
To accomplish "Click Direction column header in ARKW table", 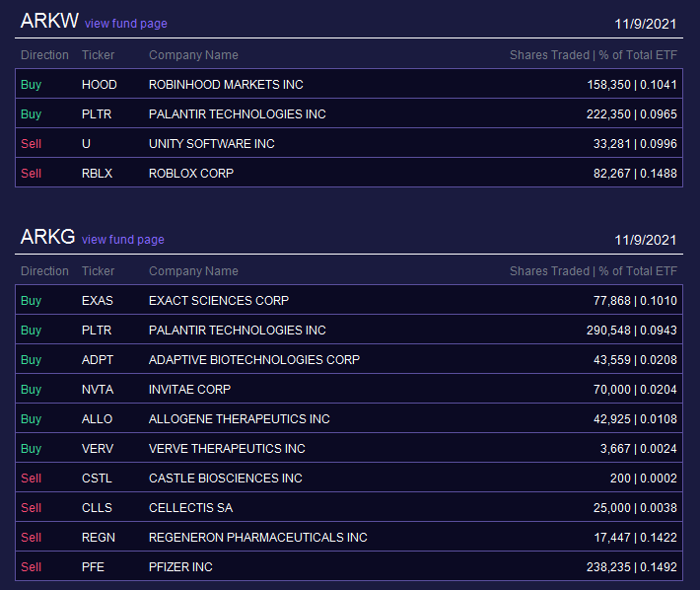I will (x=44, y=55).
